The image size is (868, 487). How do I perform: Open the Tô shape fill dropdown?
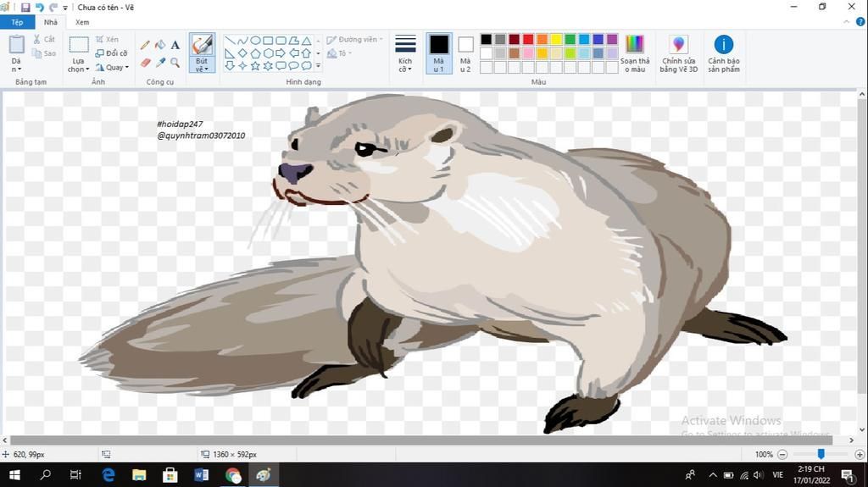coord(339,53)
